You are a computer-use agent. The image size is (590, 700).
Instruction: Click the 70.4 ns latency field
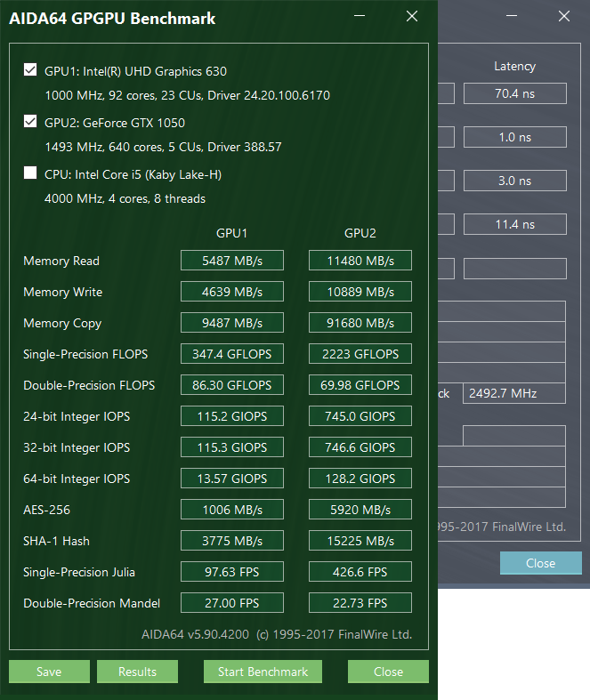click(x=515, y=93)
